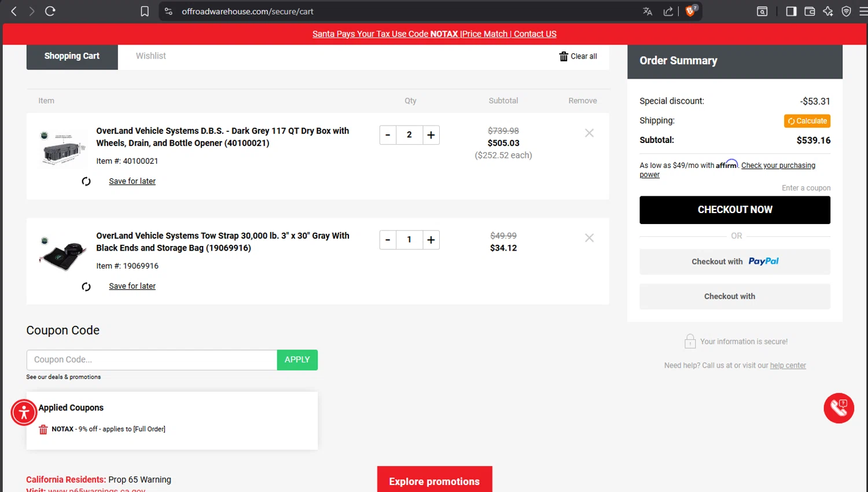Open the phone call help bubble

pyautogui.click(x=839, y=408)
